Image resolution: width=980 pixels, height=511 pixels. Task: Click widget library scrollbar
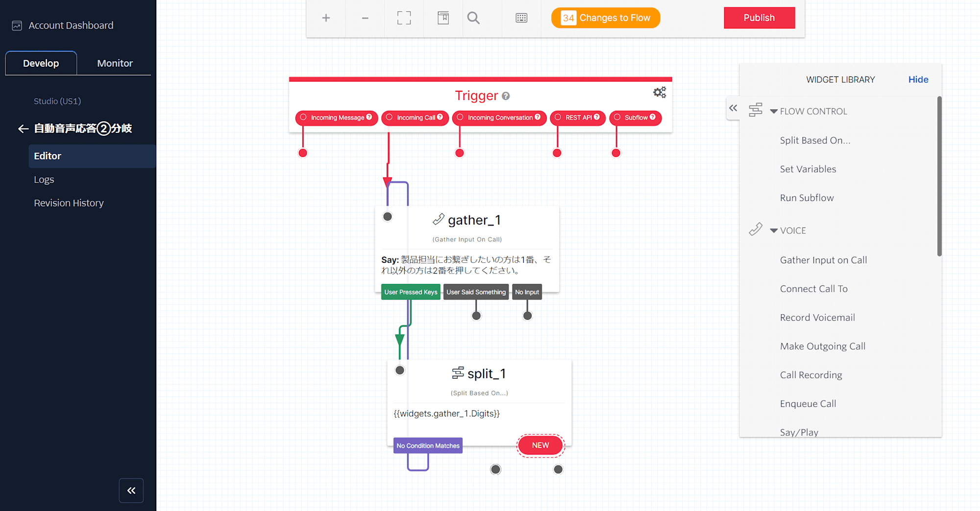tap(939, 177)
